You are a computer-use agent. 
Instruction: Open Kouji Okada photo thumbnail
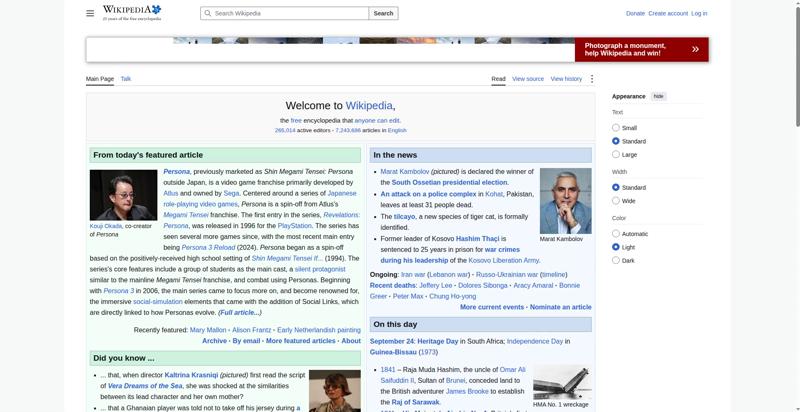(123, 195)
